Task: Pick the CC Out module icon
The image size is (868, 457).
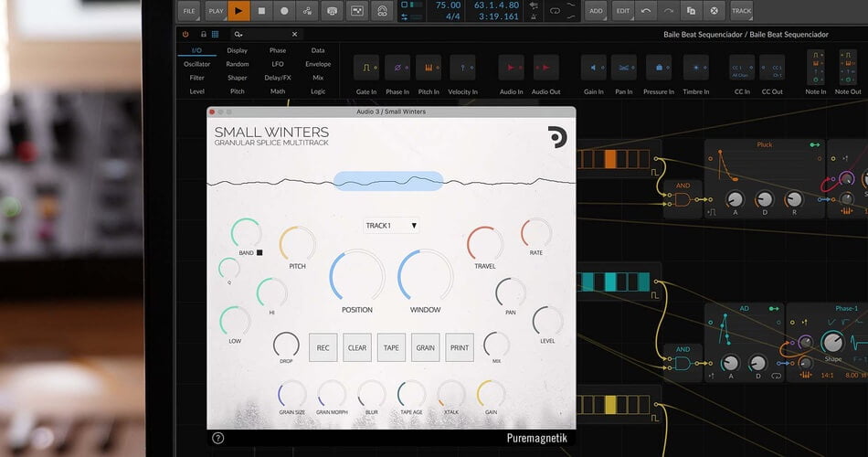Action: point(772,68)
